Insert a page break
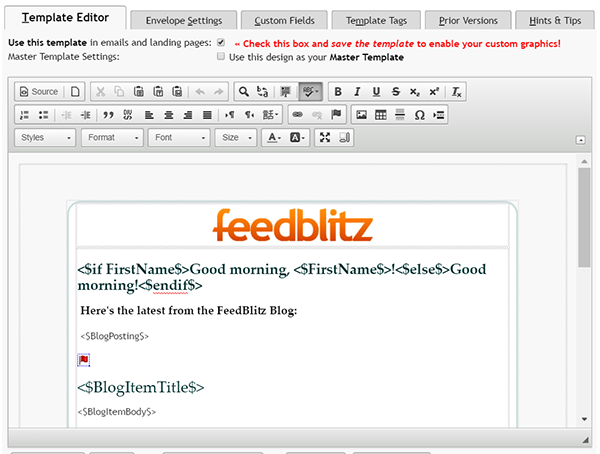This screenshot has width=600, height=454. pos(439,115)
